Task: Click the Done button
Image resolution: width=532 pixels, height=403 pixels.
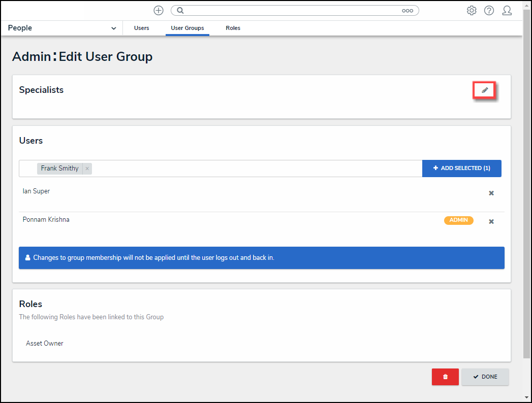Action: click(x=485, y=377)
